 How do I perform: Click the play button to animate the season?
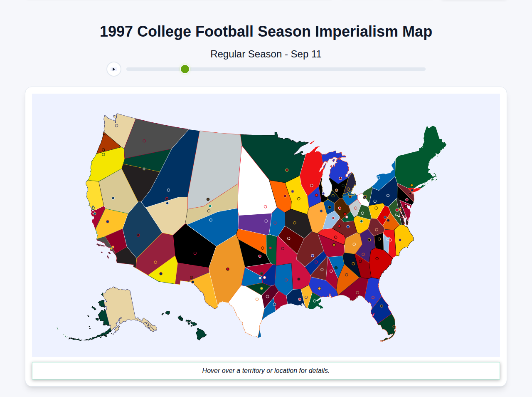[114, 69]
